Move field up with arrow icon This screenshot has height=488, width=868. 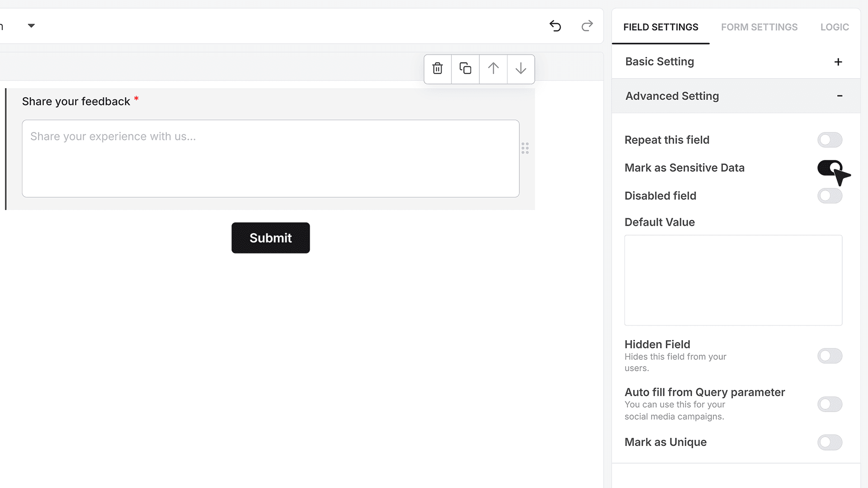click(493, 69)
